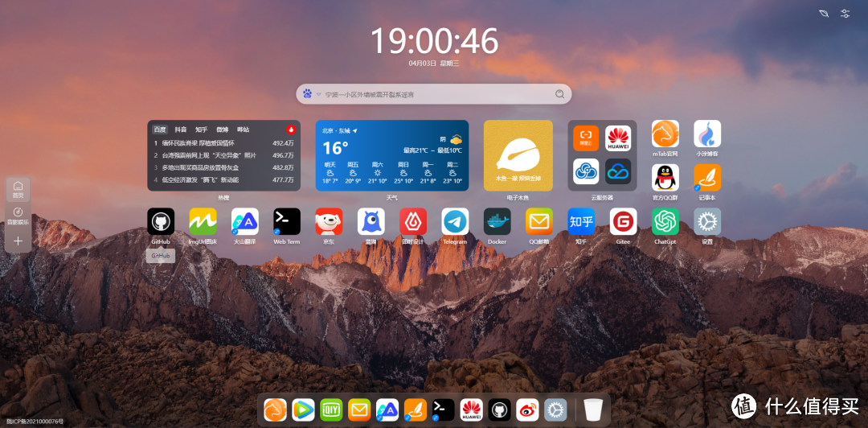Click the 19:00:46 clock display
868x428 pixels.
point(434,40)
